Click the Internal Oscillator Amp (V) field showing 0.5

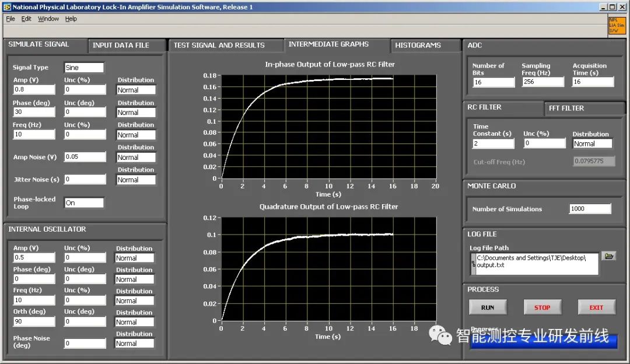pos(34,257)
